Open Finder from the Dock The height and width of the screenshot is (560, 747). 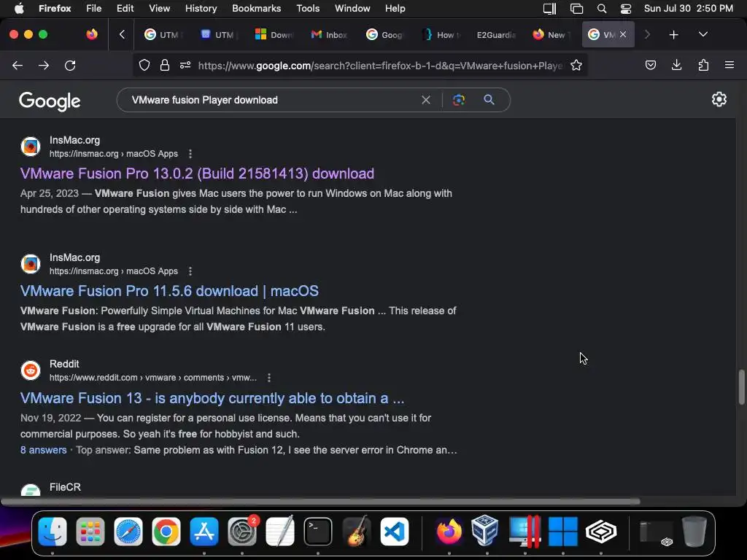point(53,532)
